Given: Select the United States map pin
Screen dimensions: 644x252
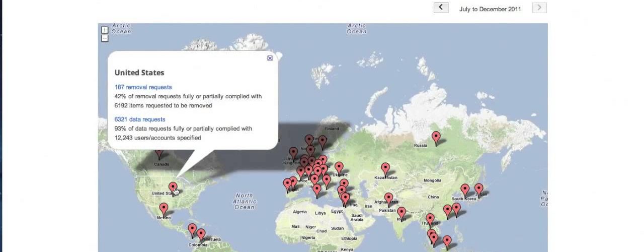Looking at the screenshot, I should [173, 187].
